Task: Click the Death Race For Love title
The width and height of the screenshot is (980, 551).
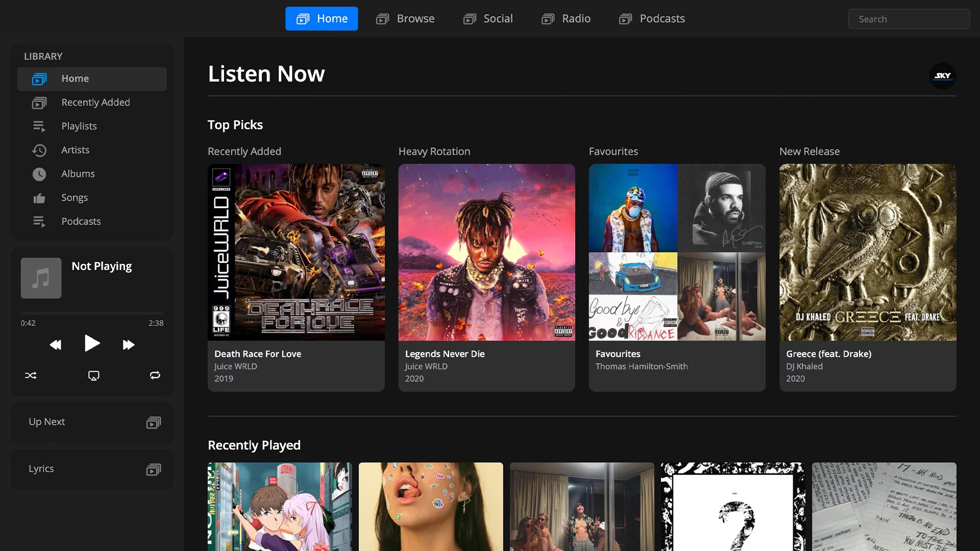Action: [x=258, y=354]
